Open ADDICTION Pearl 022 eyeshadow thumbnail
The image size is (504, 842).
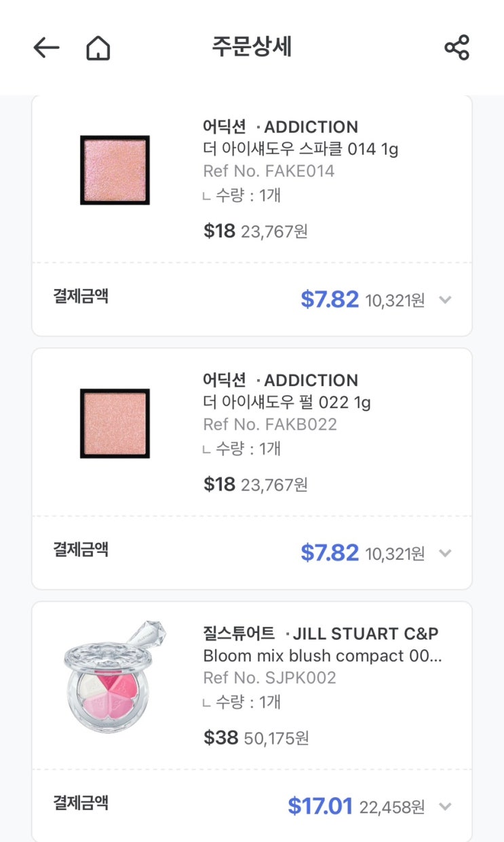(115, 423)
